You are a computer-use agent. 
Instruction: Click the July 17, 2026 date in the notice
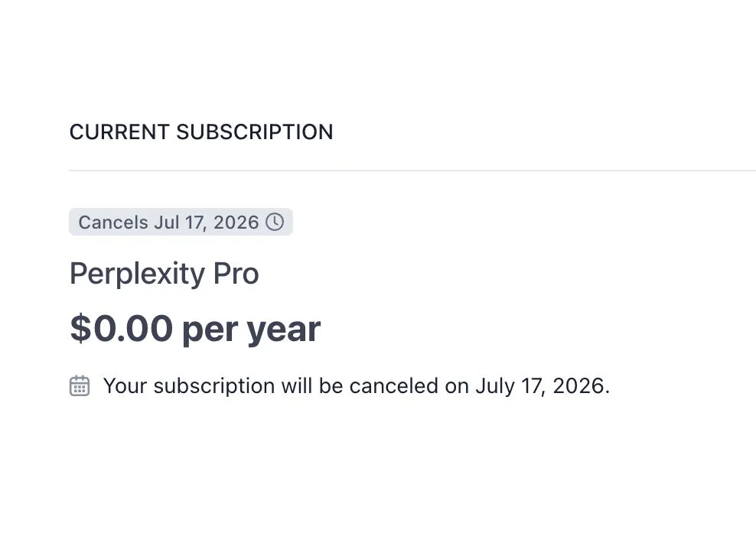[x=542, y=385]
